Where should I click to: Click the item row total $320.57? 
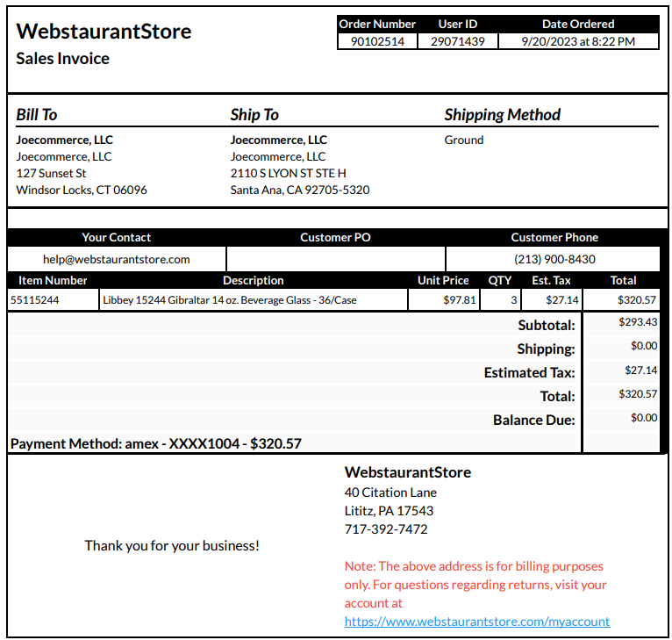[637, 300]
